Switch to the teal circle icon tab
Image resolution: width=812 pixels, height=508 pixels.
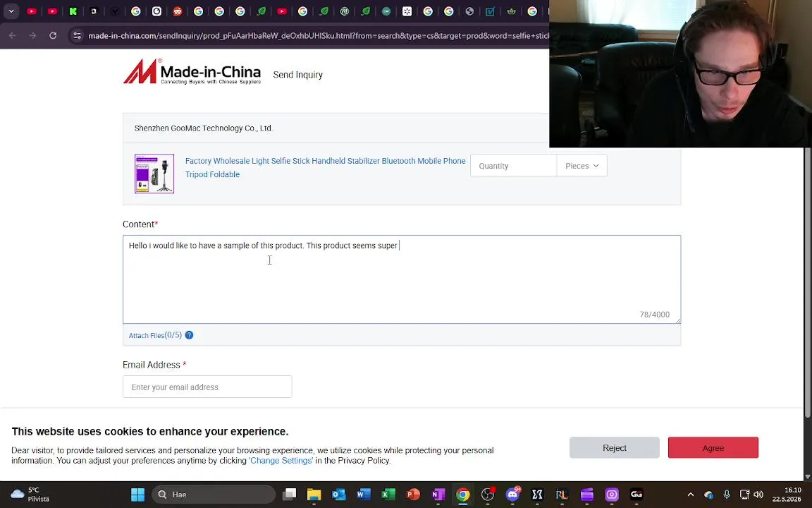tap(386, 11)
